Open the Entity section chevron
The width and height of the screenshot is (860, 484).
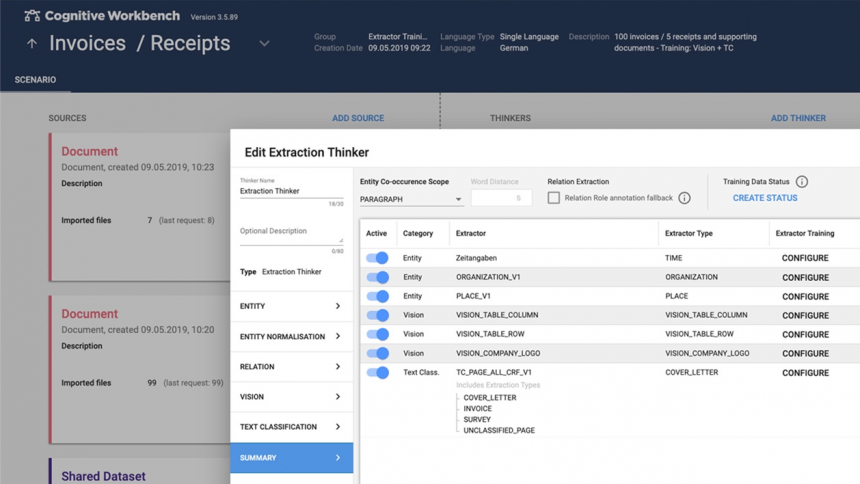(x=337, y=306)
